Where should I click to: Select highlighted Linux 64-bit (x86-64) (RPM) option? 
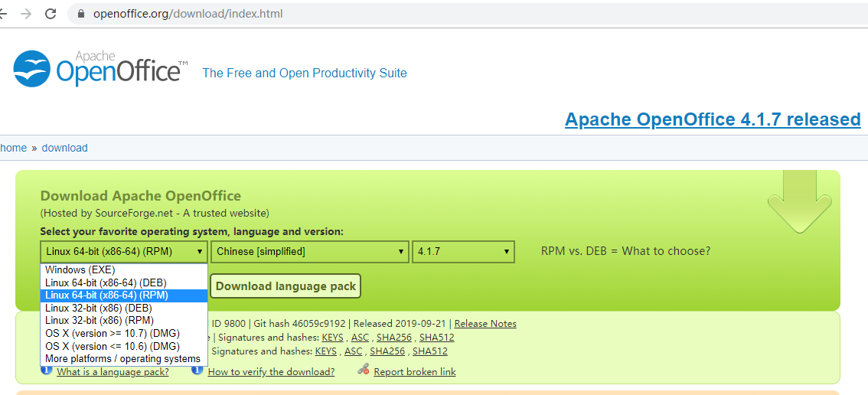[124, 295]
